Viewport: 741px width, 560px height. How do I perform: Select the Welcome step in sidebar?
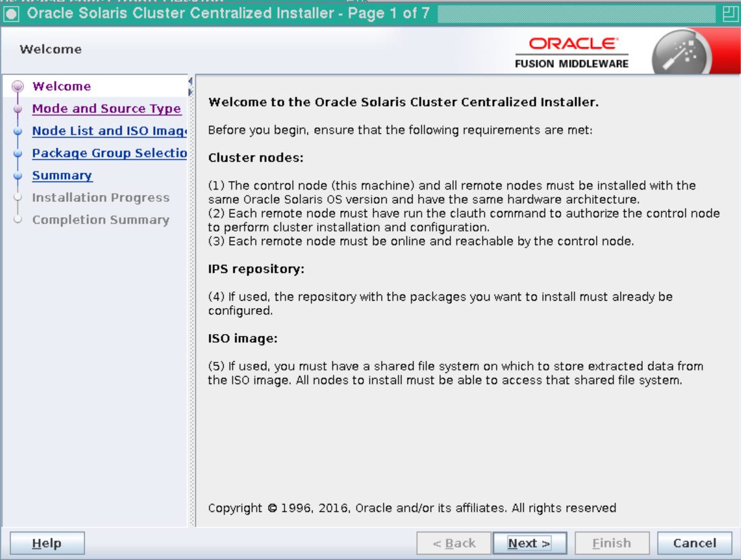coord(61,86)
